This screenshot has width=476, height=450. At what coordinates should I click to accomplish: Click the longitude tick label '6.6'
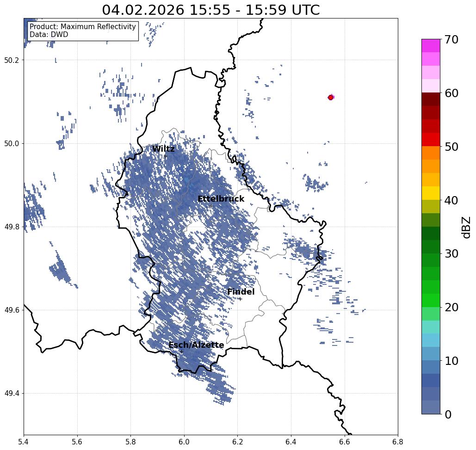(x=345, y=442)
